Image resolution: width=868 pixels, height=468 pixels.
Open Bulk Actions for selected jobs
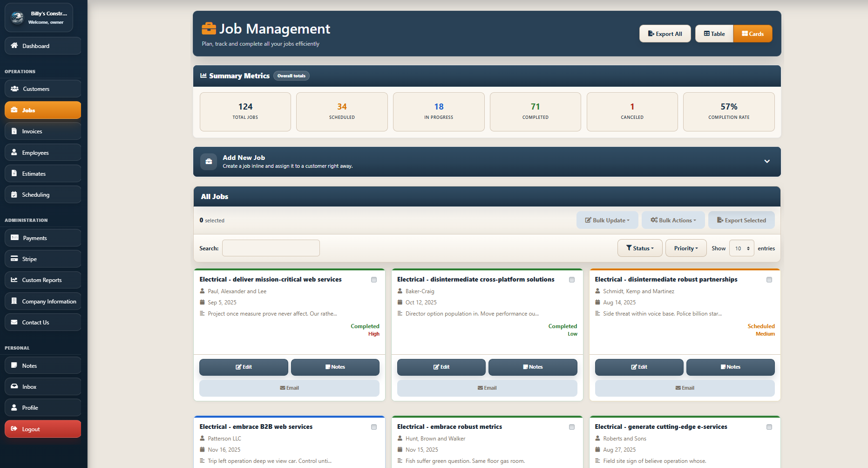pos(673,220)
